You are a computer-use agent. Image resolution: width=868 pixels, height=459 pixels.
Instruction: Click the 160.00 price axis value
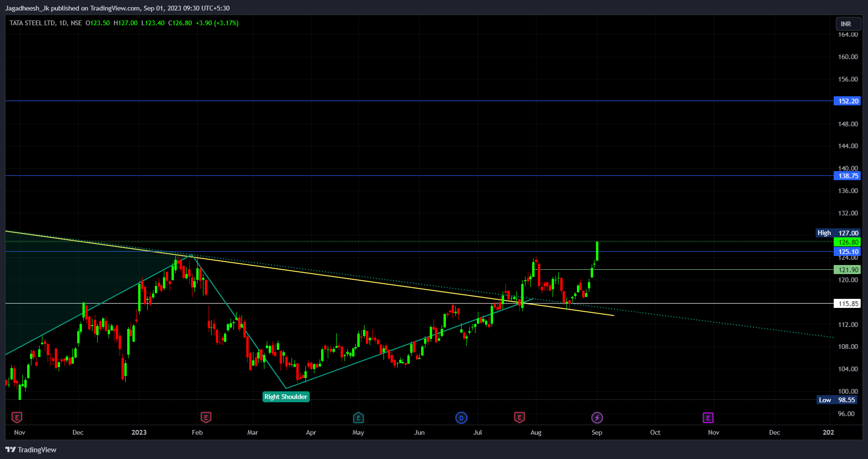coord(848,57)
